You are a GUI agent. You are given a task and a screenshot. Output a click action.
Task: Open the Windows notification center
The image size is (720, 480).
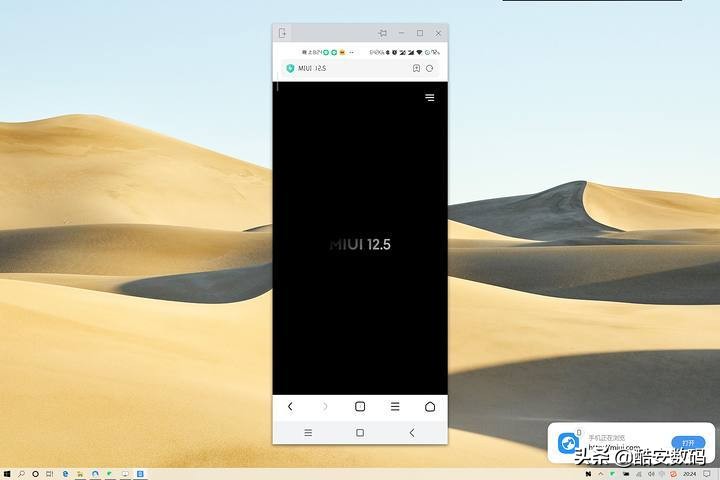(x=707, y=474)
